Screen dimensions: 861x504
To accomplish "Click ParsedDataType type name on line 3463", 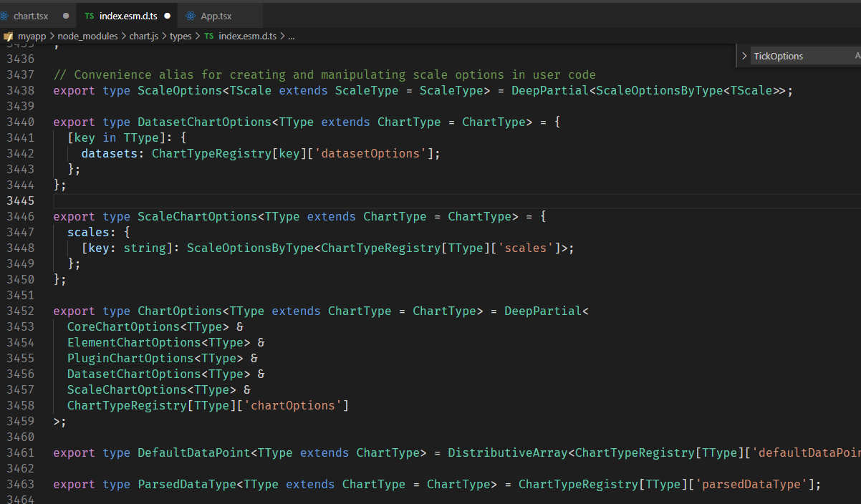I will pyautogui.click(x=186, y=484).
